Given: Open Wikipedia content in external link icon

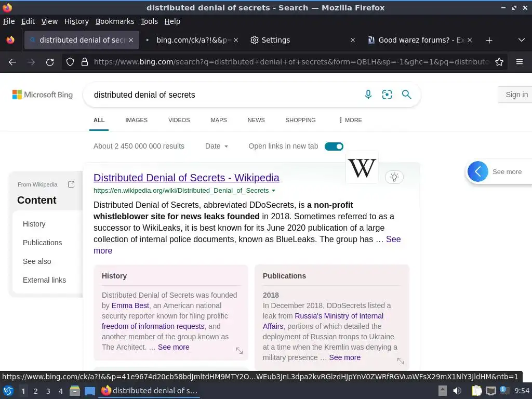Looking at the screenshot, I should 71,184.
